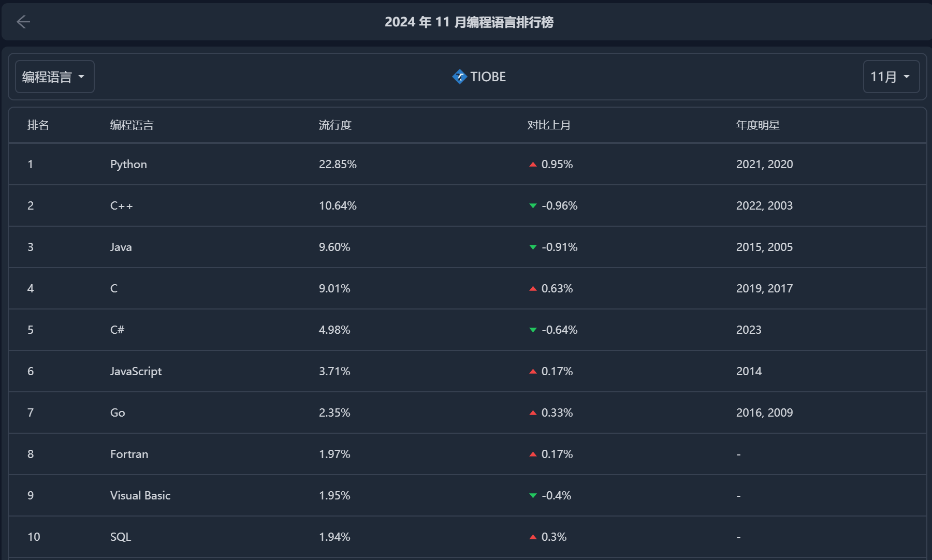Click the 对比上月 column header

(549, 125)
